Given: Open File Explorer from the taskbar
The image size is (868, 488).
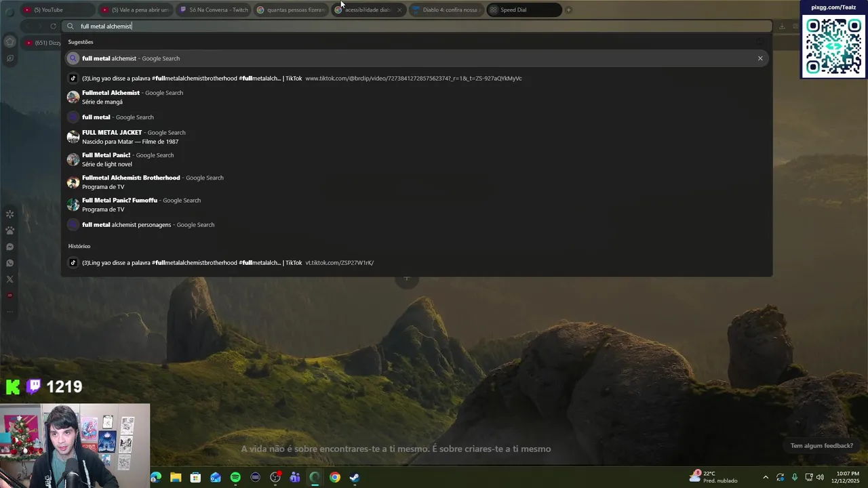Looking at the screenshot, I should tap(176, 477).
